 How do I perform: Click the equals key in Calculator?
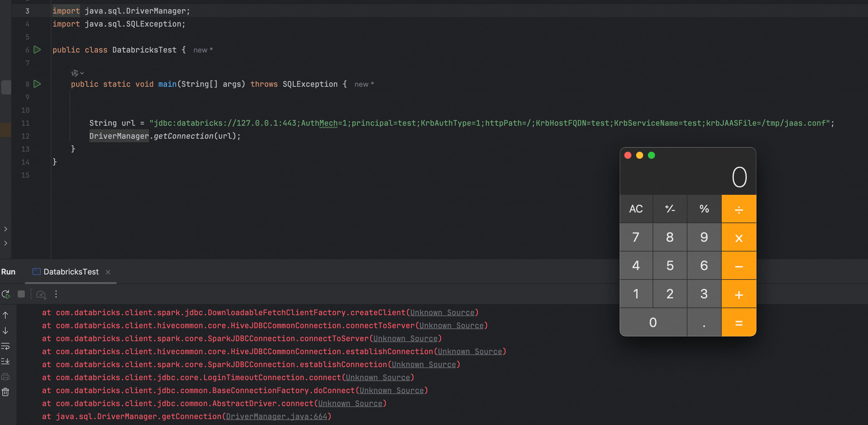click(x=738, y=323)
